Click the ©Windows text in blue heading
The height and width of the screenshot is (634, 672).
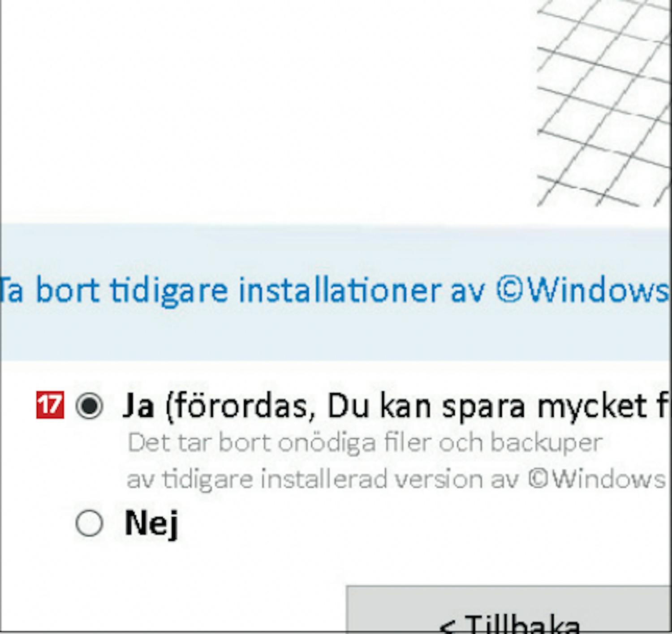(x=583, y=290)
